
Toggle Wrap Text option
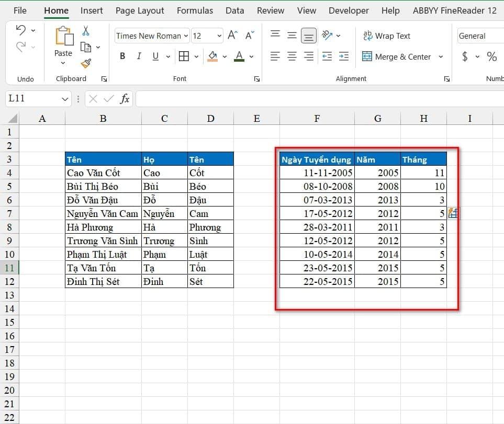pyautogui.click(x=387, y=36)
